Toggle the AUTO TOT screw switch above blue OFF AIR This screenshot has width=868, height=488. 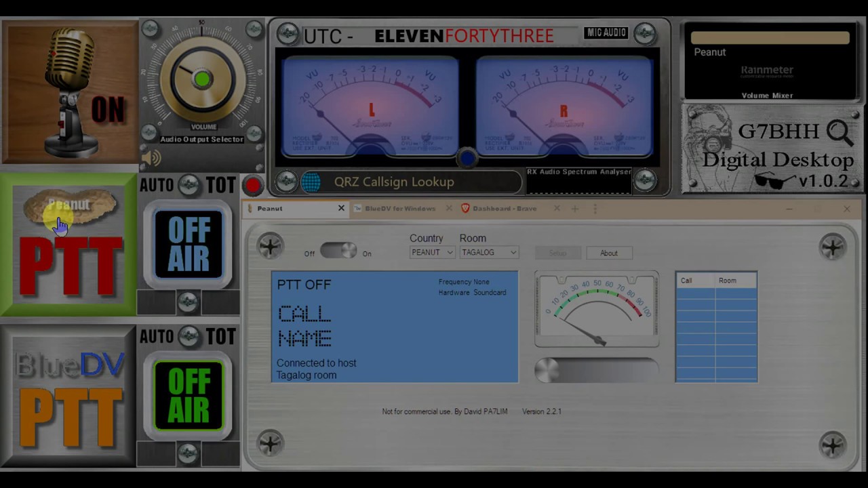[x=189, y=184]
